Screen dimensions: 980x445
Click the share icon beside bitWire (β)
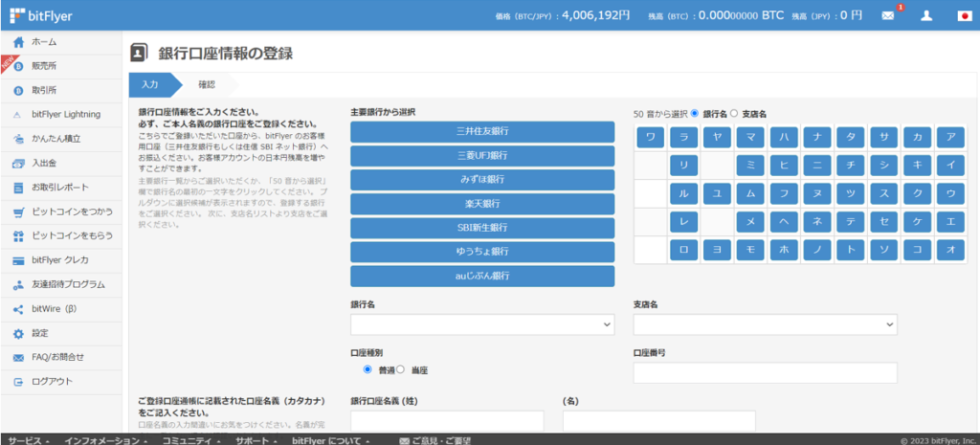click(19, 309)
